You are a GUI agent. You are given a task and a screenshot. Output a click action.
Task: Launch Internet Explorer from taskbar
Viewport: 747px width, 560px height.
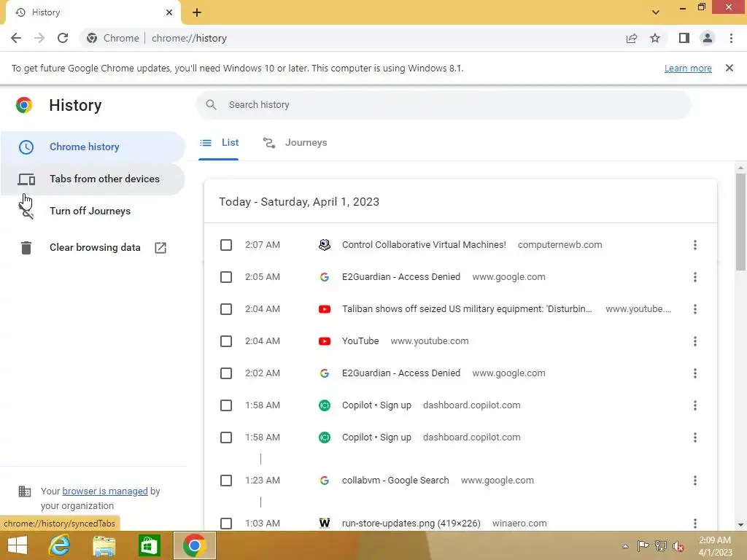click(60, 545)
